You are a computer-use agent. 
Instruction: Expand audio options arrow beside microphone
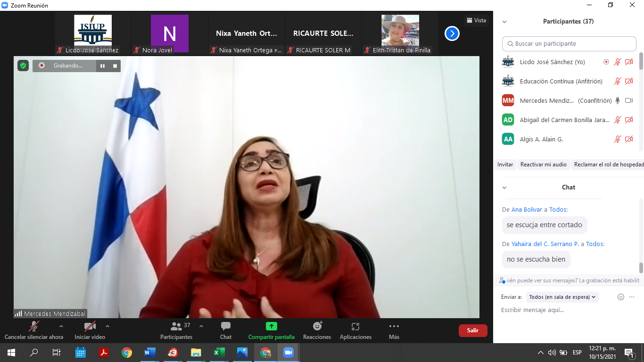(x=61, y=326)
